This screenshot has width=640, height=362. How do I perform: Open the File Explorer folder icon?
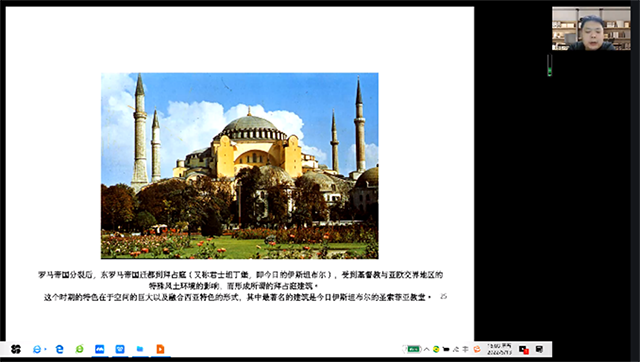(x=140, y=349)
